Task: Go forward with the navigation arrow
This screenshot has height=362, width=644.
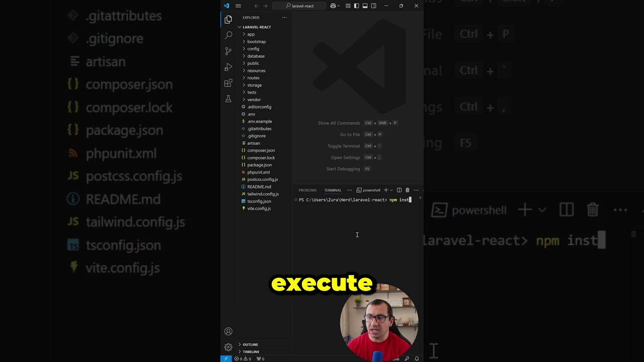Action: [265, 6]
